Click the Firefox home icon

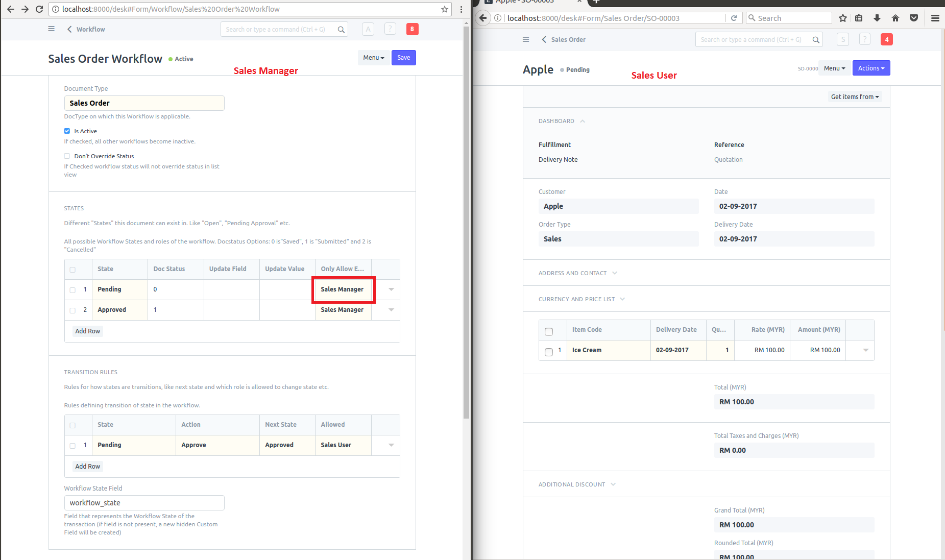(x=895, y=18)
